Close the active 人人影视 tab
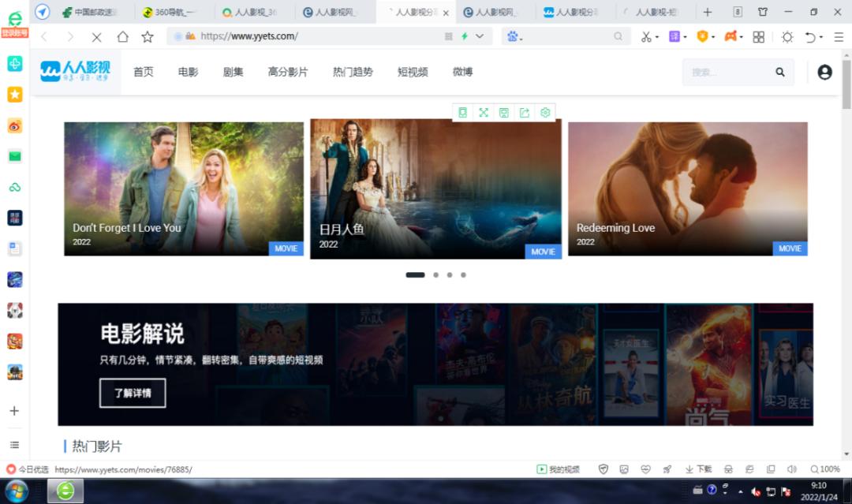 tap(446, 13)
